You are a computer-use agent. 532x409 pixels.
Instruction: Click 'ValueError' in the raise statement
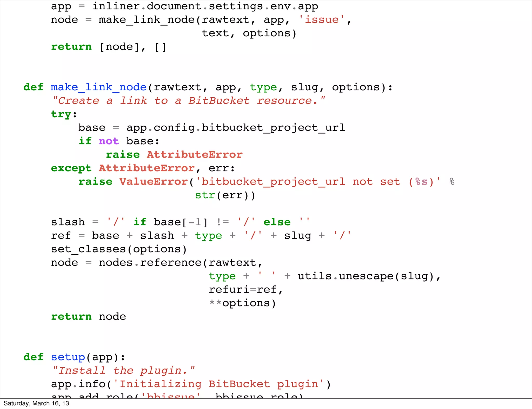tap(154, 182)
